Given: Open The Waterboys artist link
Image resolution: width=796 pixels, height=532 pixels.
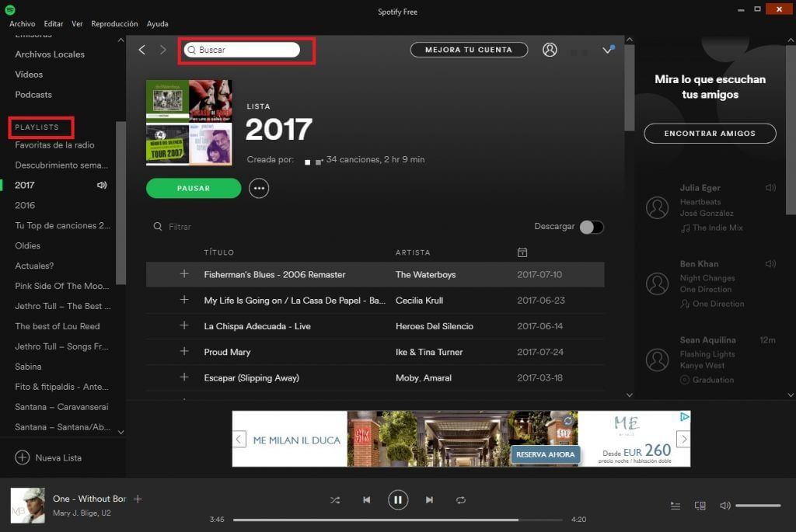Looking at the screenshot, I should click(425, 274).
